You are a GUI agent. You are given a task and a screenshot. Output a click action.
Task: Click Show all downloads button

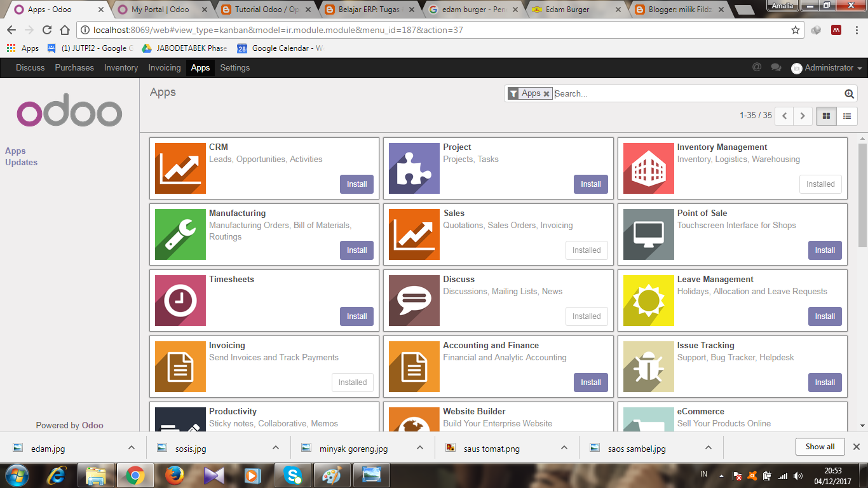click(x=820, y=447)
